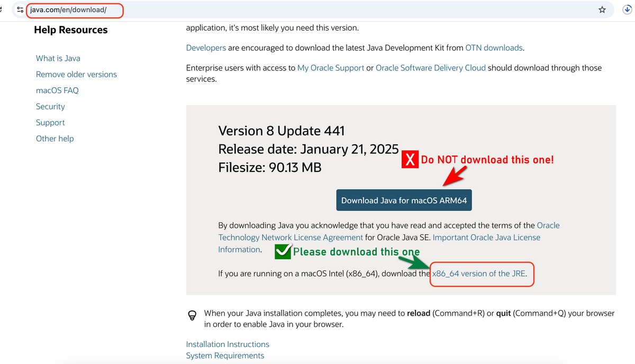The width and height of the screenshot is (635, 364).
Task: Open the My Oracle Support link
Action: click(x=331, y=68)
